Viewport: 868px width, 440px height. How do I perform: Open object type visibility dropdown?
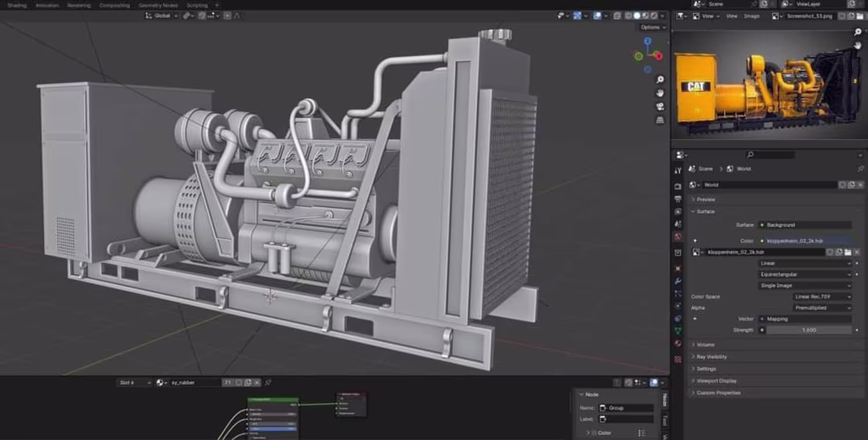[563, 16]
